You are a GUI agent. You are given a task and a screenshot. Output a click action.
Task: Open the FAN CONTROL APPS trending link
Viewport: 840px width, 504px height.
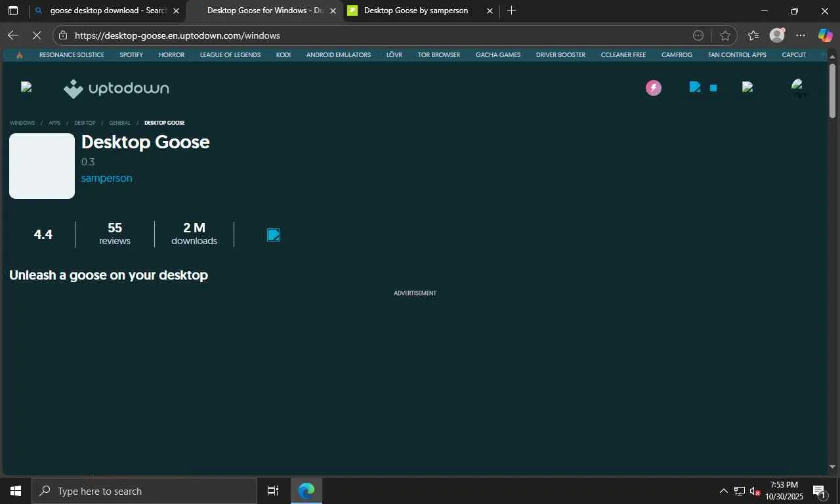click(x=737, y=55)
